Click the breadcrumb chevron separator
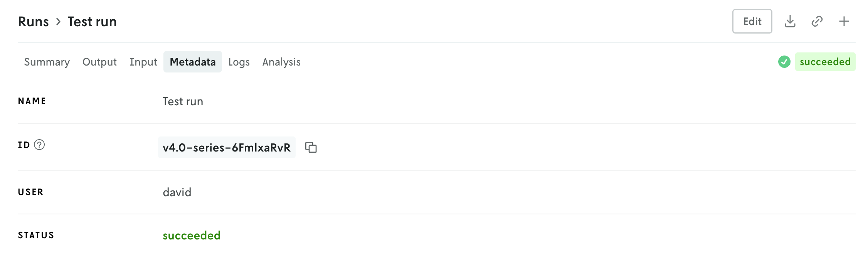 [58, 22]
